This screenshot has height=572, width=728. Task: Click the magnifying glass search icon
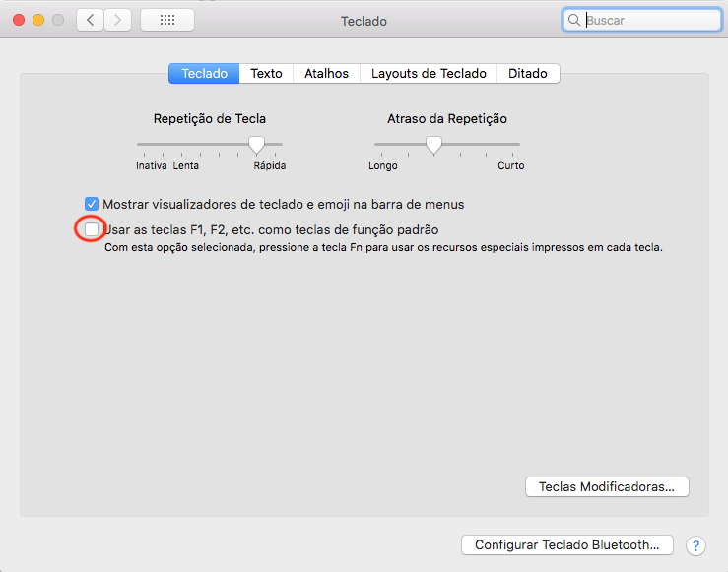point(574,20)
